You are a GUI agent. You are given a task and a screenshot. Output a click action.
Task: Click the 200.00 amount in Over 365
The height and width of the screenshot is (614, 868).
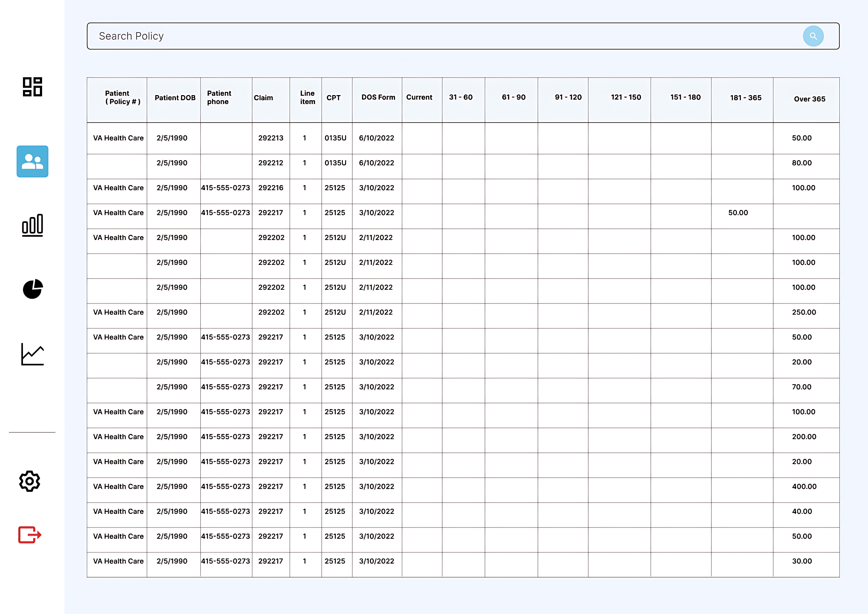[804, 437]
